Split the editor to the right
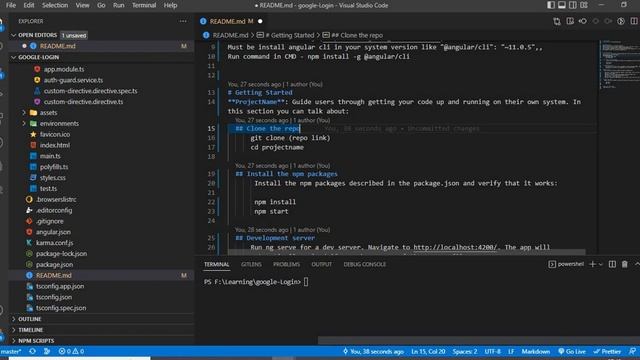The height and width of the screenshot is (360, 640). 634,21
